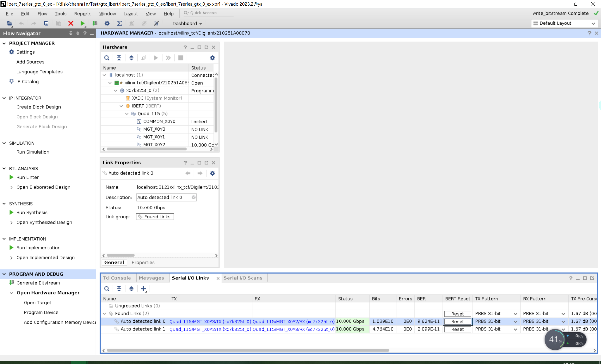Screen dimensions: 601x364
Task: Collapse the Quad_115 tree node
Action: tap(127, 114)
